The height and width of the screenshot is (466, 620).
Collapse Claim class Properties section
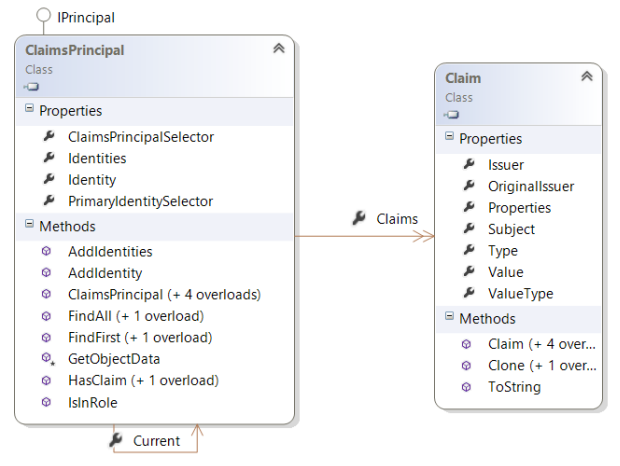tap(450, 138)
